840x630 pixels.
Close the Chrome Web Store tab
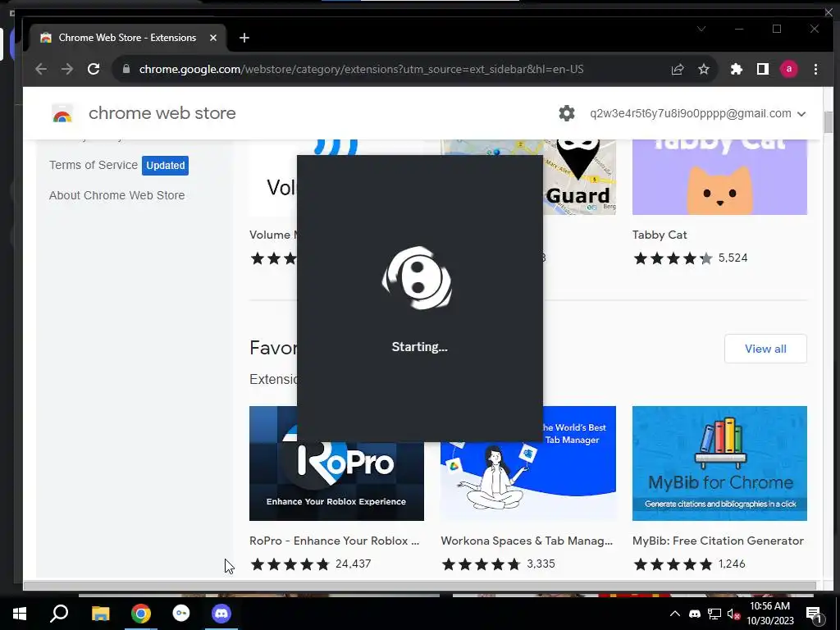[x=213, y=38]
